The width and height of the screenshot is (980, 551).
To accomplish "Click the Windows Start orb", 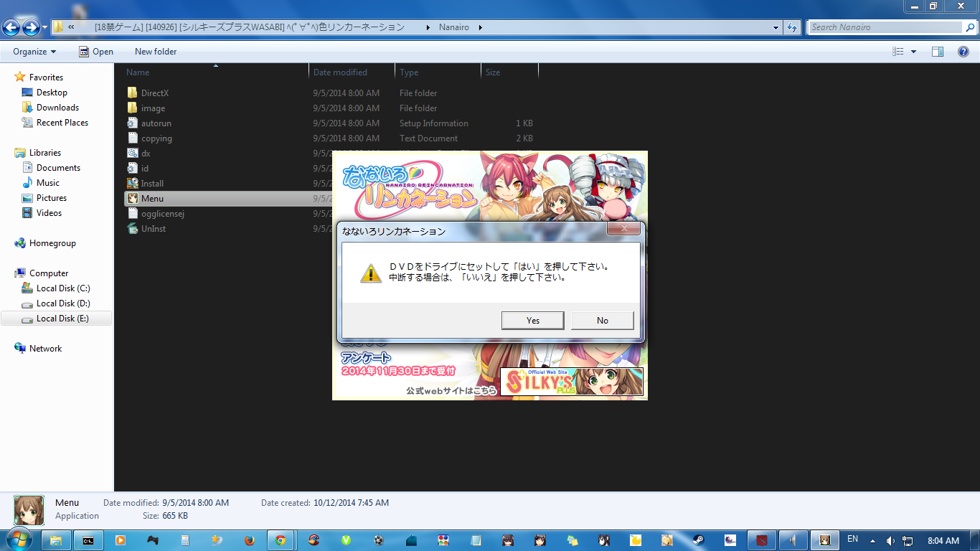I will pyautogui.click(x=19, y=540).
